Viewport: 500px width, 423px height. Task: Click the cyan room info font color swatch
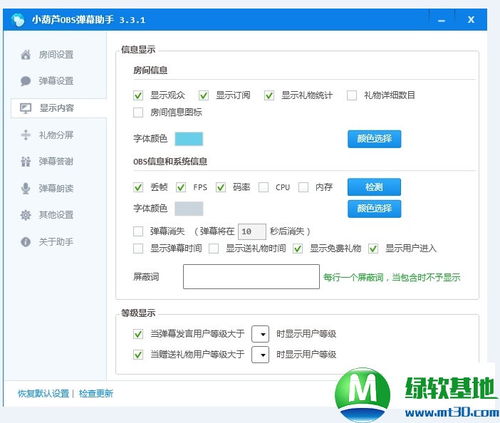189,139
